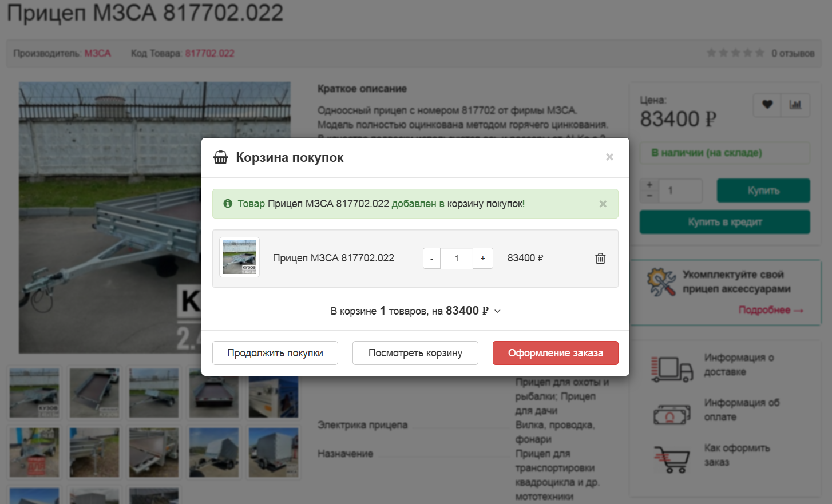Select fourth gallery thumbnail in top row
832x504 pixels.
[x=214, y=393]
